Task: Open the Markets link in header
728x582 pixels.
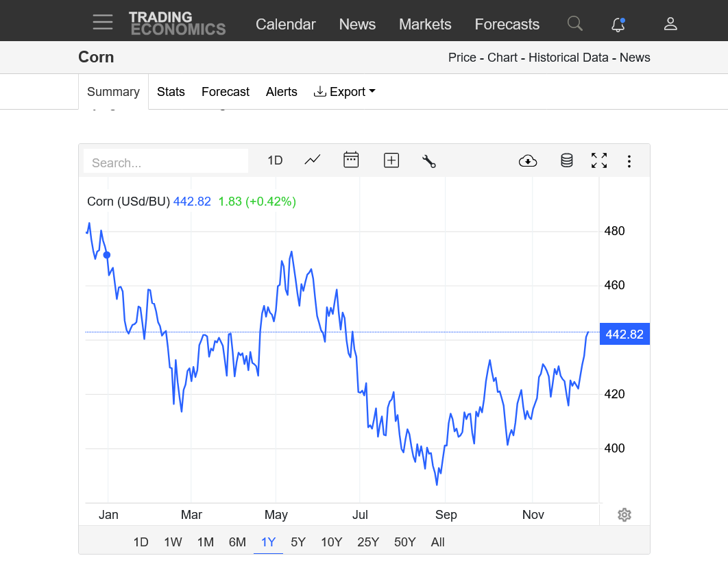Action: coord(425,24)
